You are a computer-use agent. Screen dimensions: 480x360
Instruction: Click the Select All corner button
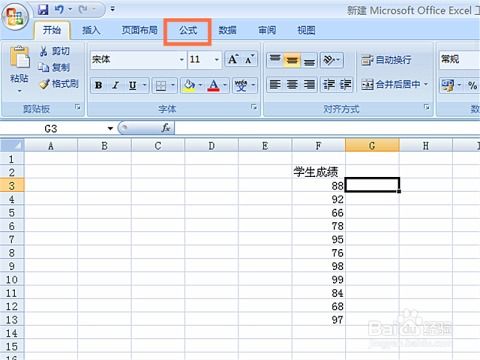[x=12, y=145]
